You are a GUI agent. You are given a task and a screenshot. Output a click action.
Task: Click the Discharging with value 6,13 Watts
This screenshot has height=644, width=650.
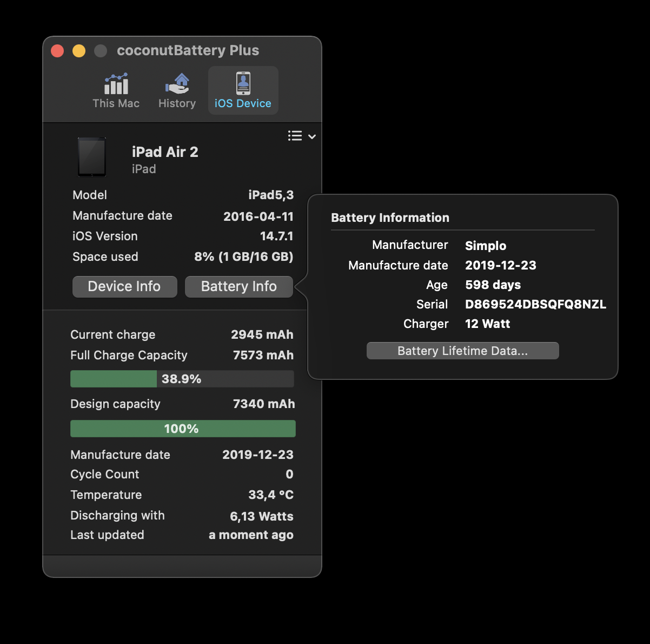tap(262, 516)
